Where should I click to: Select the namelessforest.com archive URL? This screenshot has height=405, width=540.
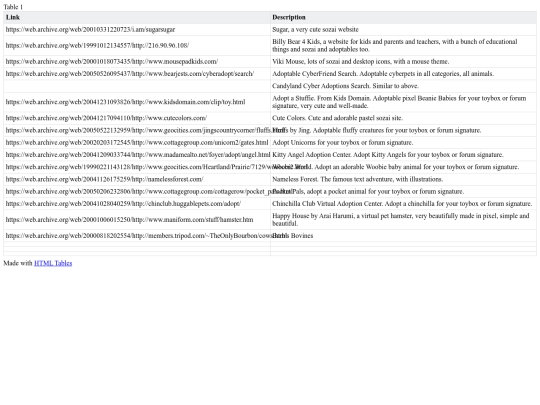pyautogui.click(x=104, y=179)
